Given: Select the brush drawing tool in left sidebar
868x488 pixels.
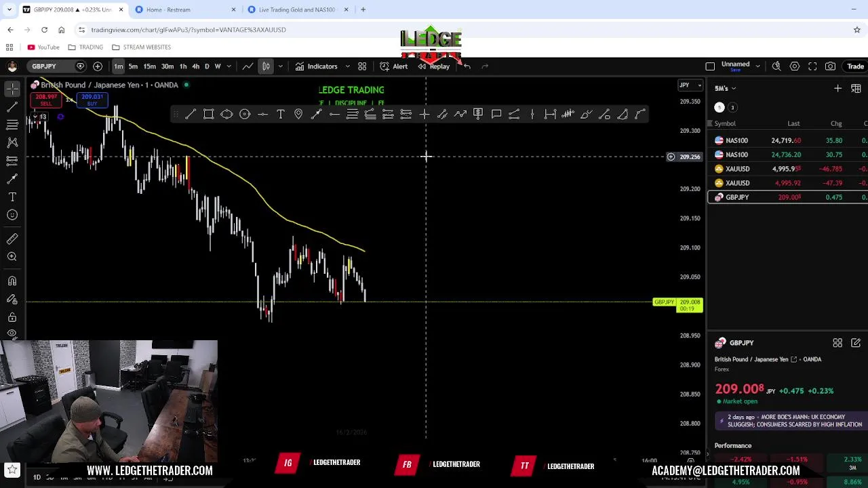Looking at the screenshot, I should coord(12,178).
